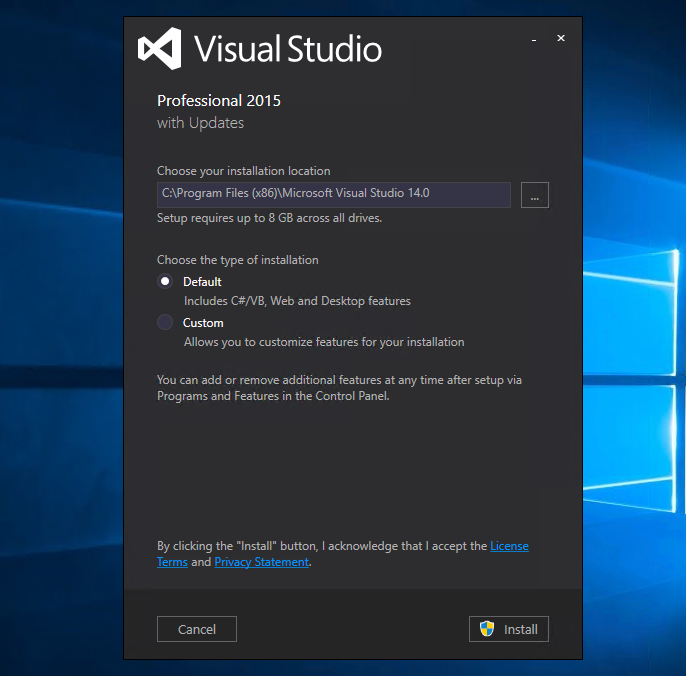Open the License Terms link
The image size is (686, 676).
(509, 546)
